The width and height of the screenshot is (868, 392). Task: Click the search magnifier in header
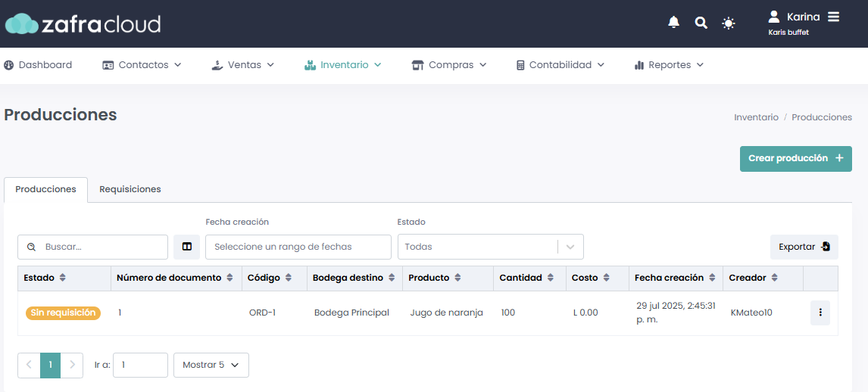coord(701,23)
